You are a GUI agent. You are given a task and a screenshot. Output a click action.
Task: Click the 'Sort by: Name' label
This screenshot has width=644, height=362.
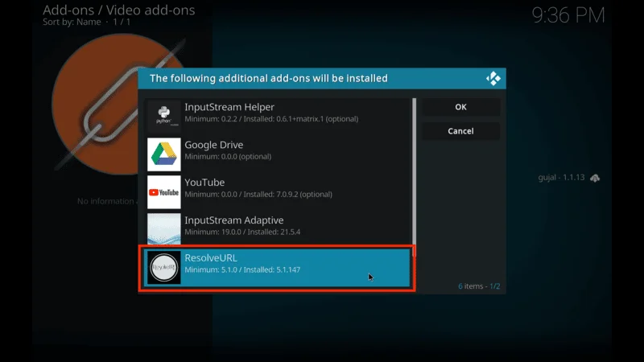point(72,23)
